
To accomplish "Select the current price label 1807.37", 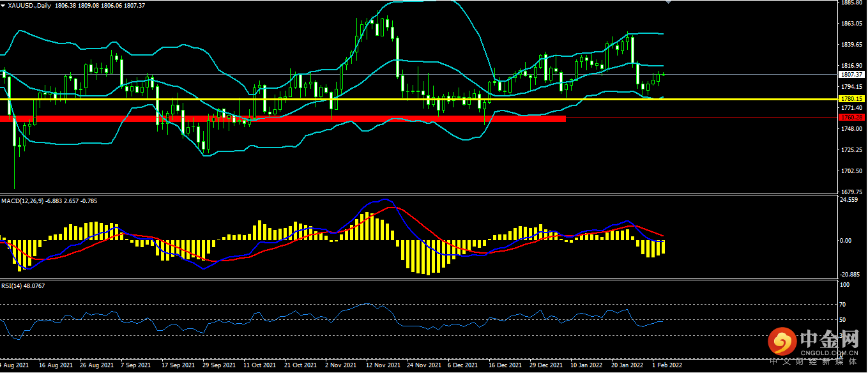I will click(x=852, y=74).
